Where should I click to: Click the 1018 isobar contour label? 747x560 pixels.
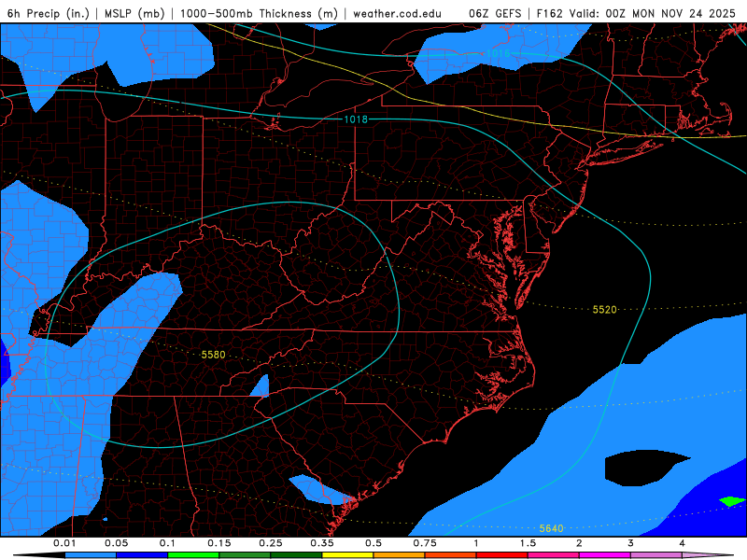(x=356, y=119)
